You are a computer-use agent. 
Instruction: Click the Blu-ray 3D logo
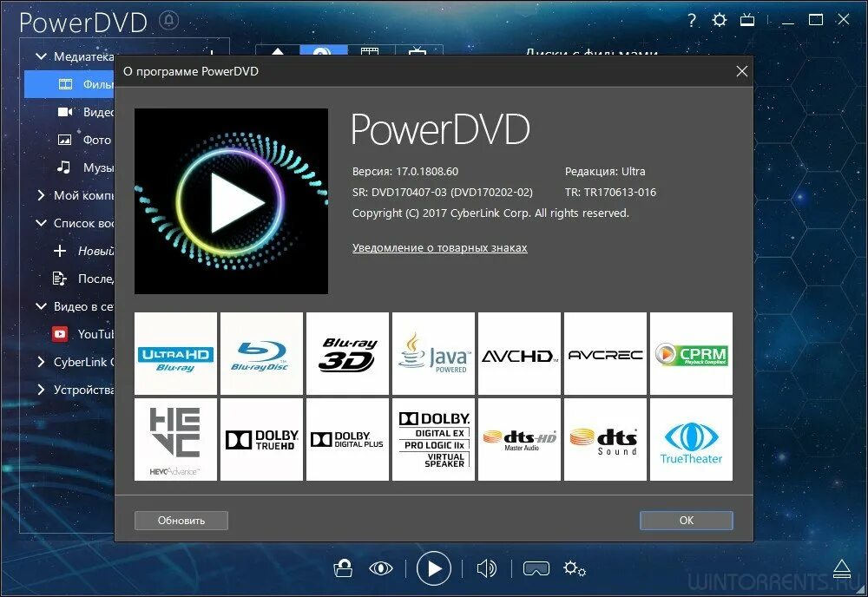348,353
